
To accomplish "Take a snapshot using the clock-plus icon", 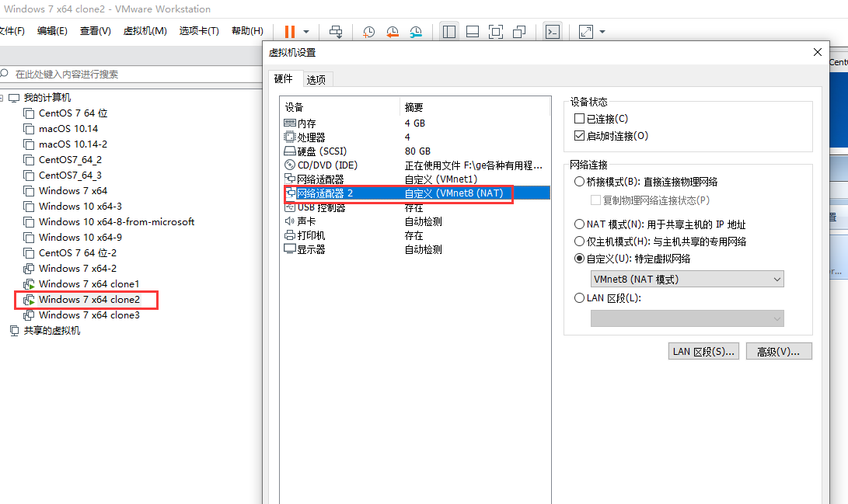I will click(369, 32).
